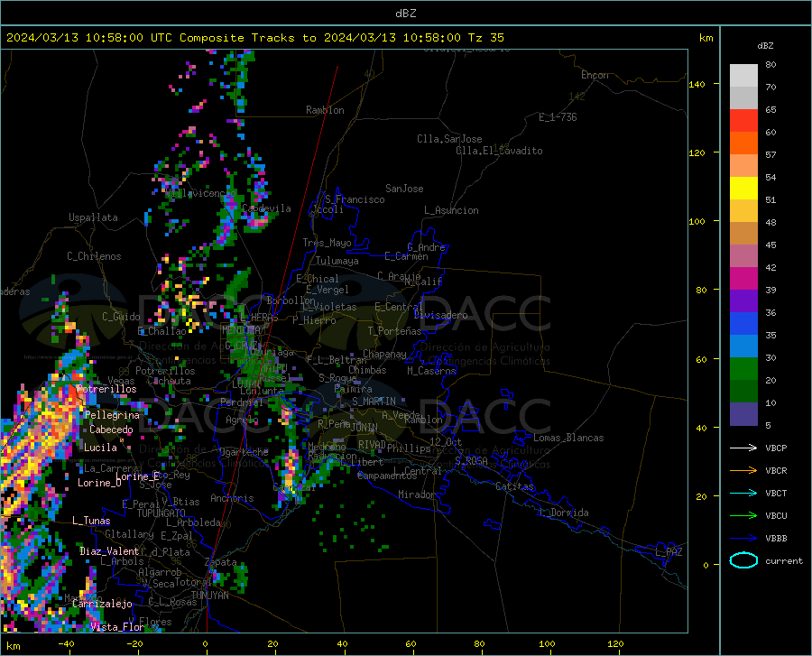Click the 'TUPUNGATO' map label
Viewport: 812px width, 656px height.
pyautogui.click(x=161, y=513)
